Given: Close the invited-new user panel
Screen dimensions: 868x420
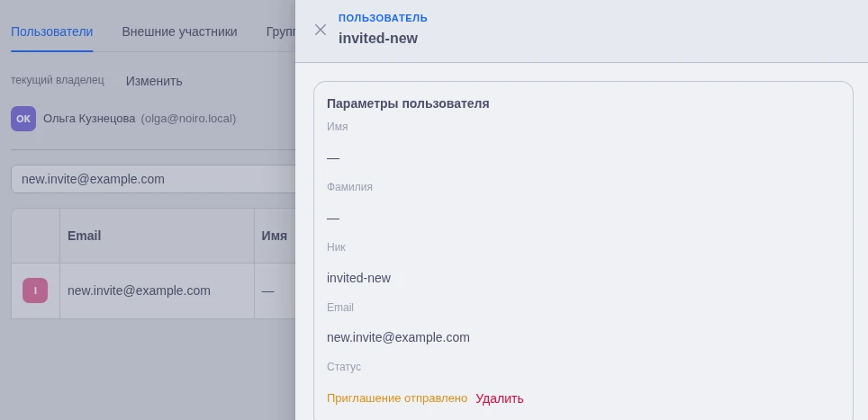Looking at the screenshot, I should coord(320,30).
